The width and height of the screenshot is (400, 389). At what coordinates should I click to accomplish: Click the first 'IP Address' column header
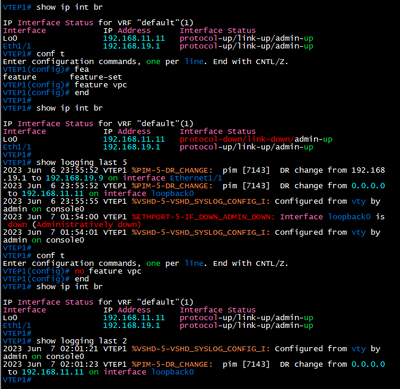pos(127,31)
